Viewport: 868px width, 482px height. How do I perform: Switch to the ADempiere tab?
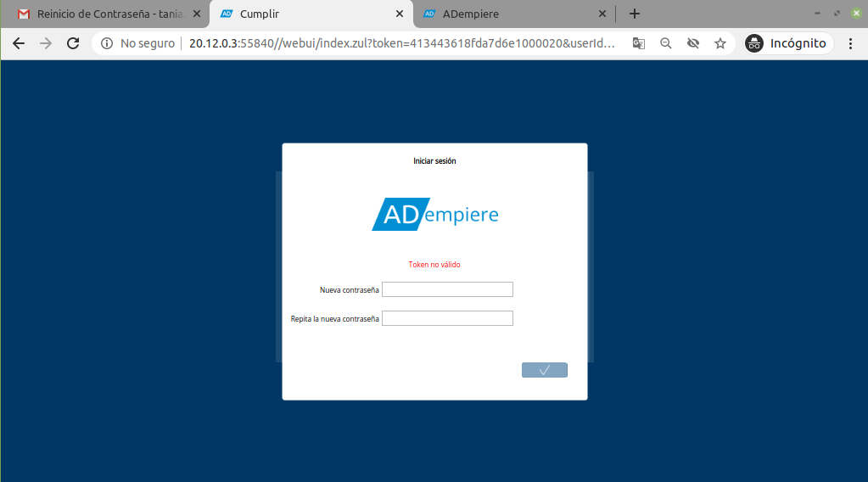click(x=513, y=14)
